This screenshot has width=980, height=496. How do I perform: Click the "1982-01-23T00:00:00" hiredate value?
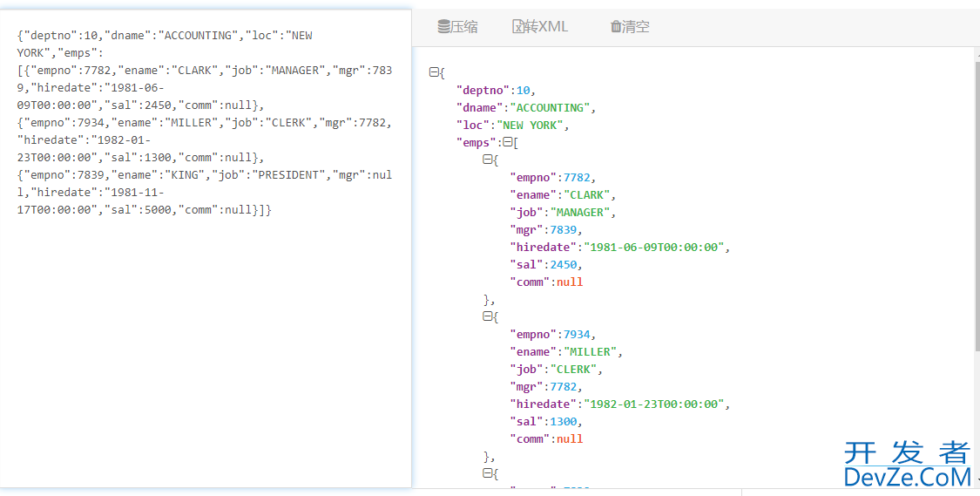pyautogui.click(x=653, y=404)
